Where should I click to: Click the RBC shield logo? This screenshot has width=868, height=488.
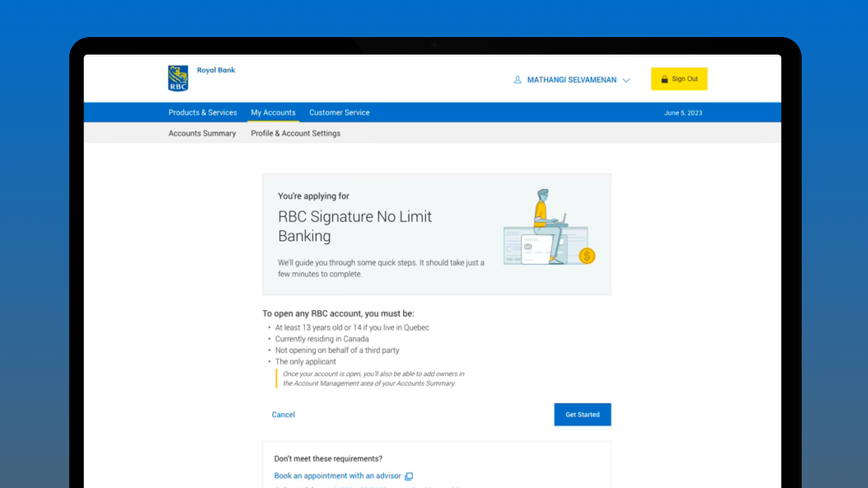click(x=178, y=78)
